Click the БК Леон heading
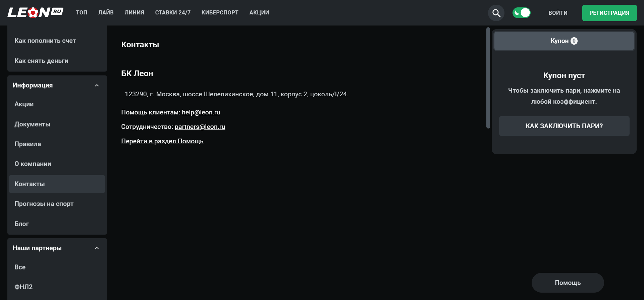Screen dimensions: 644x300 (137, 73)
